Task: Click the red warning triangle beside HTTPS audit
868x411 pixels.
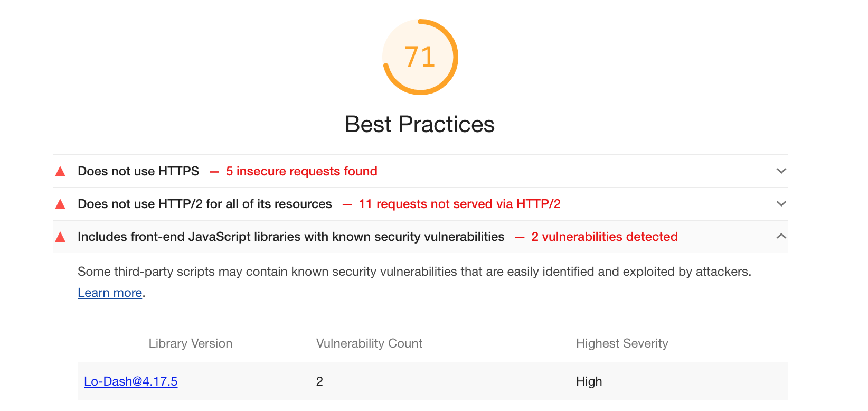Action: pos(60,171)
